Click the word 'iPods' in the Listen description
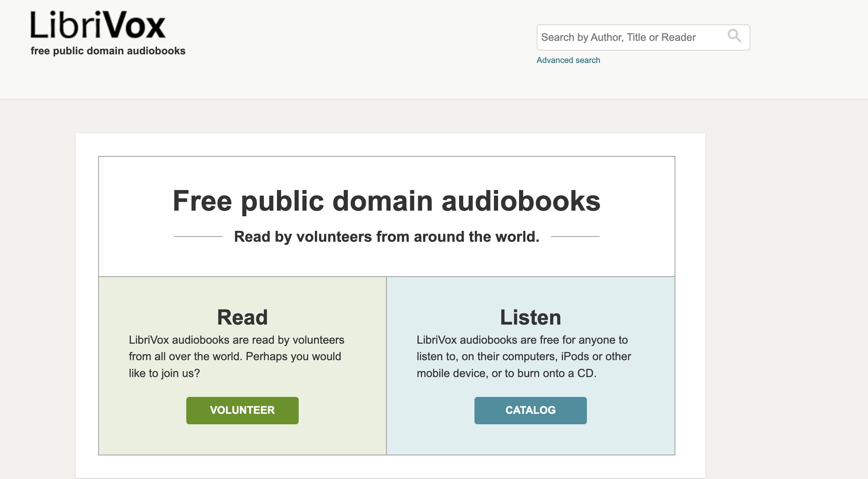 (x=575, y=356)
